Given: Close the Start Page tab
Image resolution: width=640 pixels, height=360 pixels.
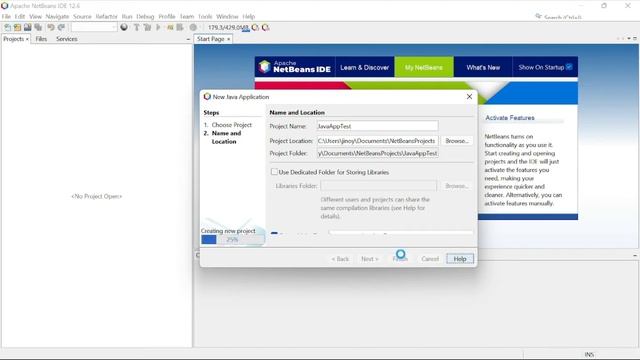Looking at the screenshot, I should point(229,39).
